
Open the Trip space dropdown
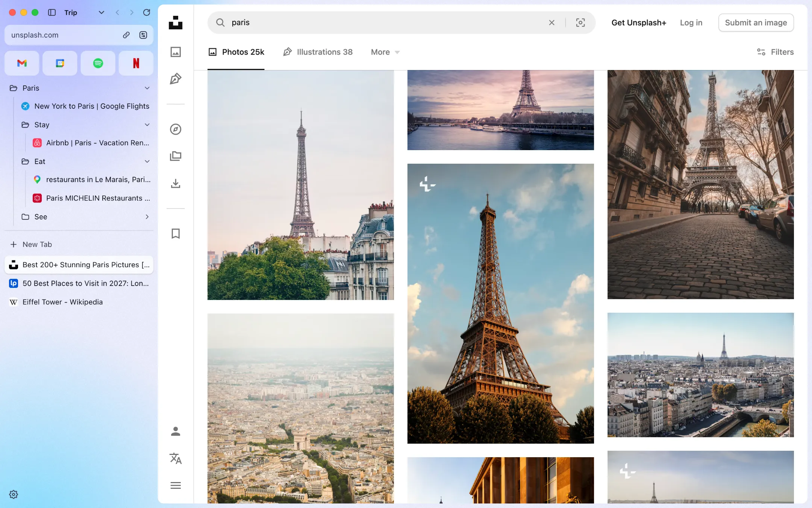point(101,12)
